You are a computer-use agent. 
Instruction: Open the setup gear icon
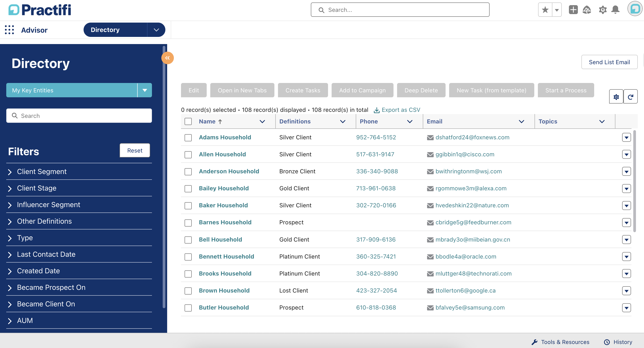(603, 10)
